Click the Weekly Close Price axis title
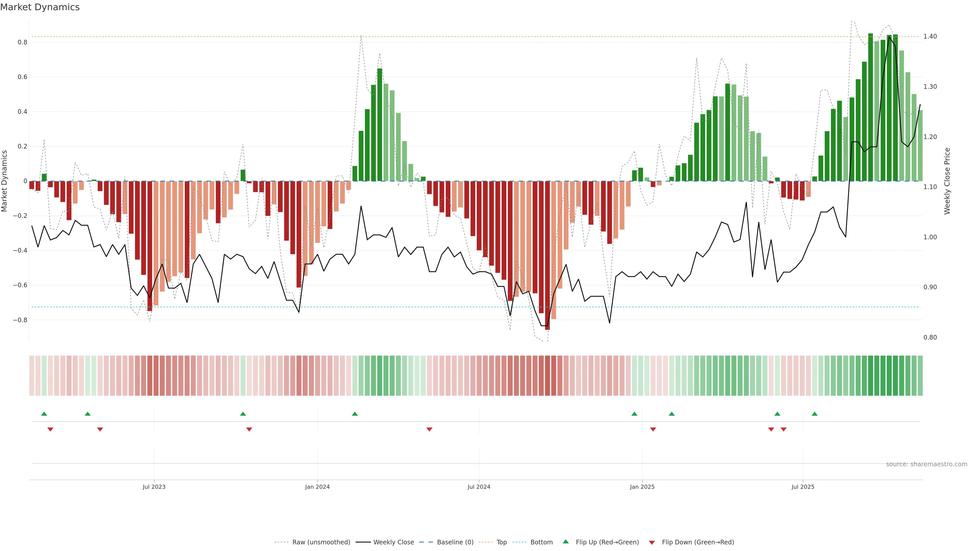980x551 pixels. coord(947,181)
